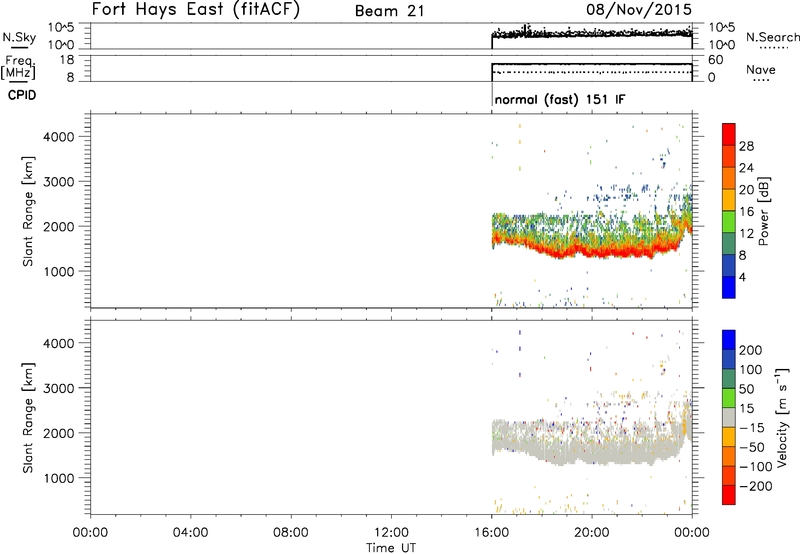Click the 'Freq. [MHz]' axis label
The height and width of the screenshot is (554, 800).
point(20,68)
